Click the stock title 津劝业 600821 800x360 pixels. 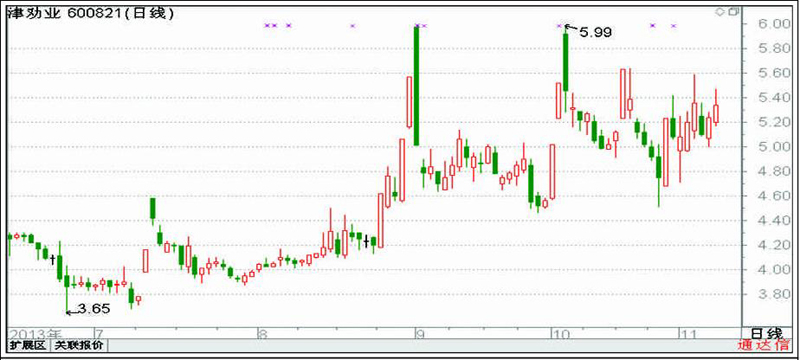(x=91, y=14)
